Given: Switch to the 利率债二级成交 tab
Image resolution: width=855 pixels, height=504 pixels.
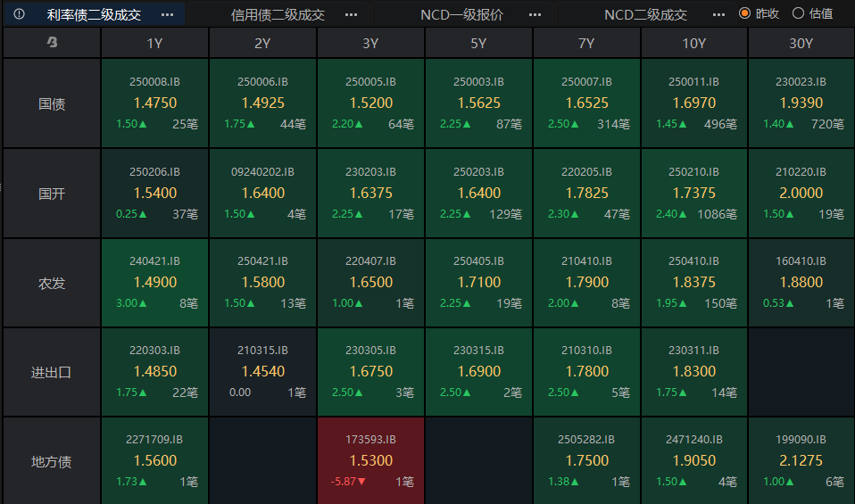Looking at the screenshot, I should (x=94, y=14).
